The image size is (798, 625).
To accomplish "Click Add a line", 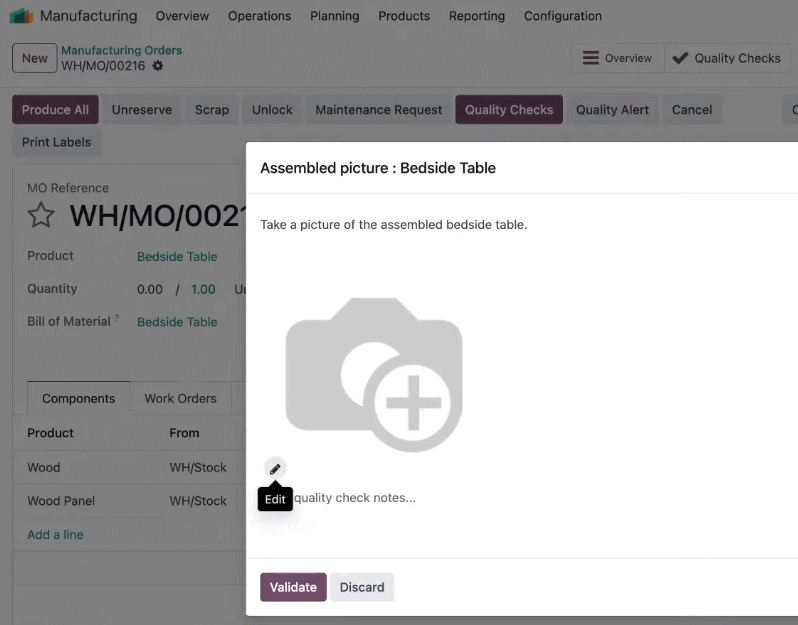I will click(x=55, y=534).
